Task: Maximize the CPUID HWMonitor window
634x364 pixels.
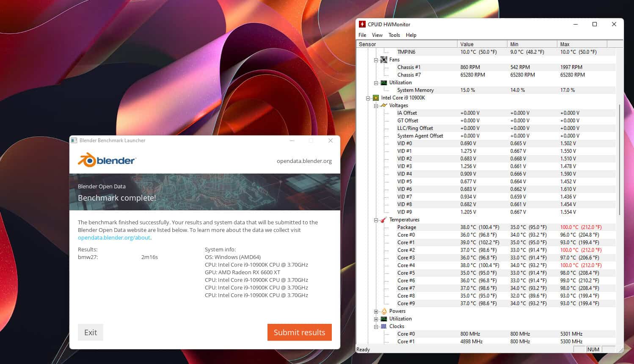Action: (594, 24)
